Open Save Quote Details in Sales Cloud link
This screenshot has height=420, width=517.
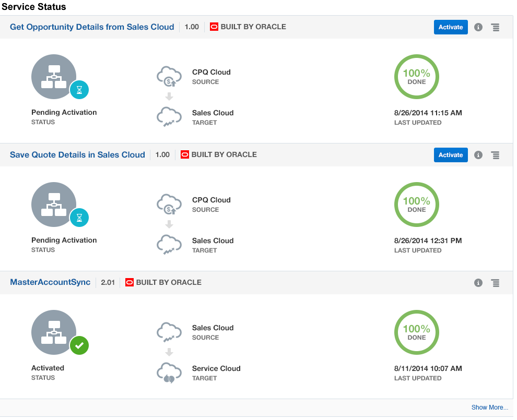(77, 154)
